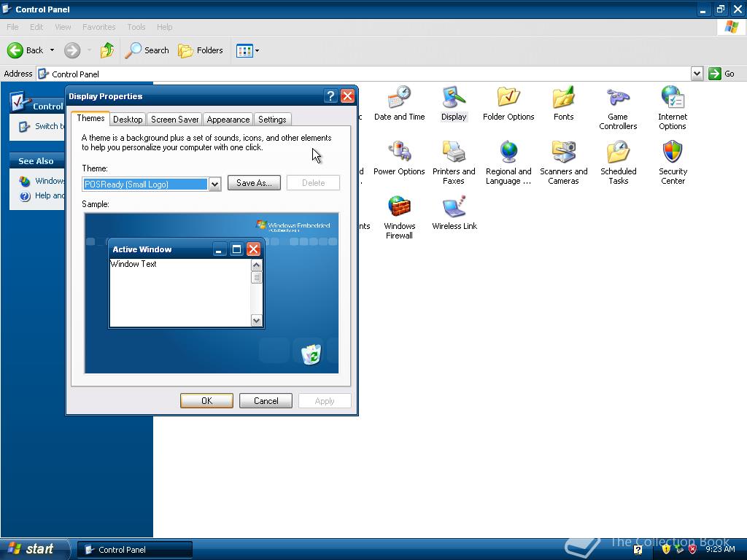The height and width of the screenshot is (560, 747).
Task: Open the Help menu
Action: click(x=164, y=27)
